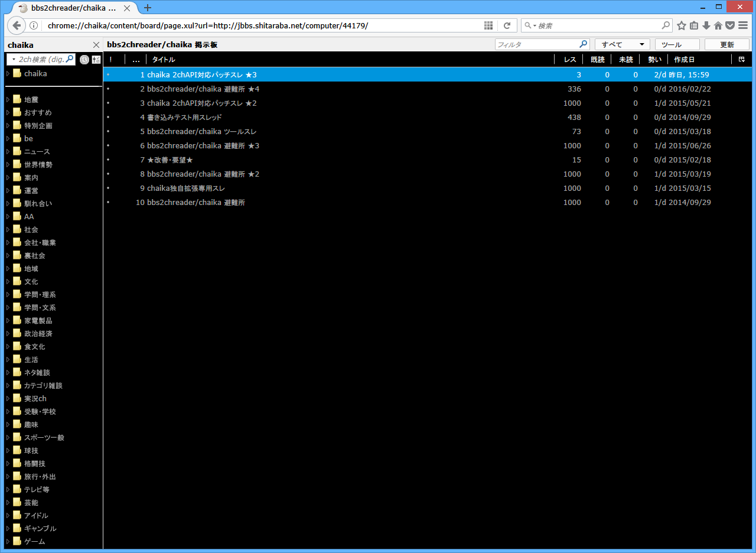Select the 学問･理系 folder item
The width and height of the screenshot is (756, 553).
click(x=40, y=294)
